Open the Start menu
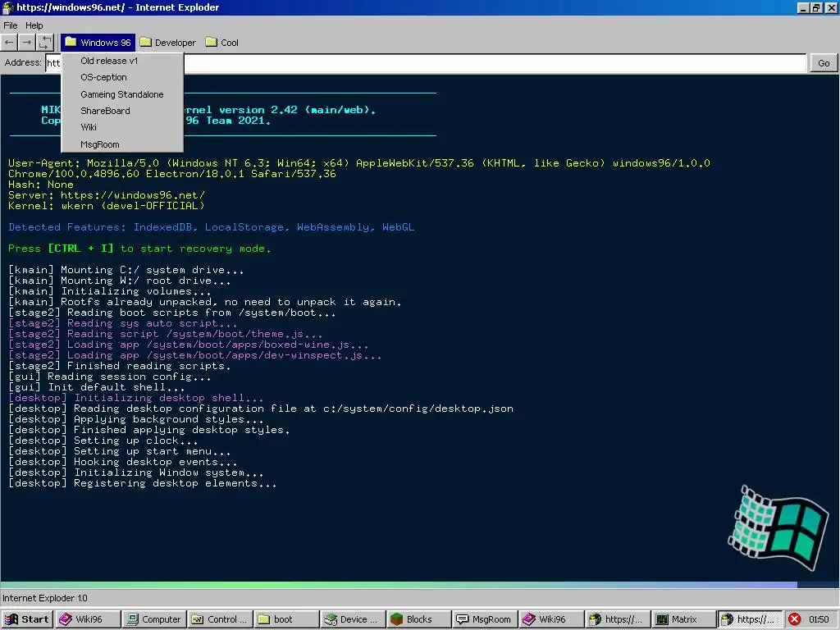The width and height of the screenshot is (840, 630). click(x=27, y=619)
